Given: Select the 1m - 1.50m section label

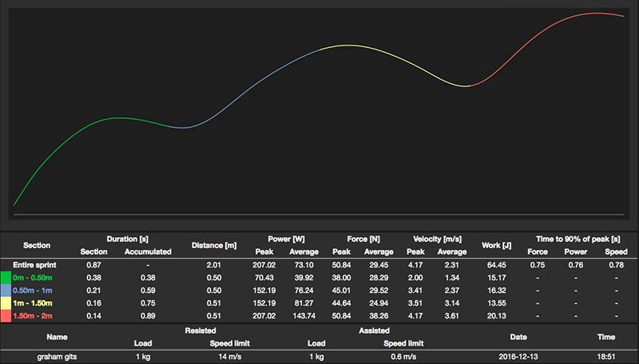Looking at the screenshot, I should pos(33,303).
